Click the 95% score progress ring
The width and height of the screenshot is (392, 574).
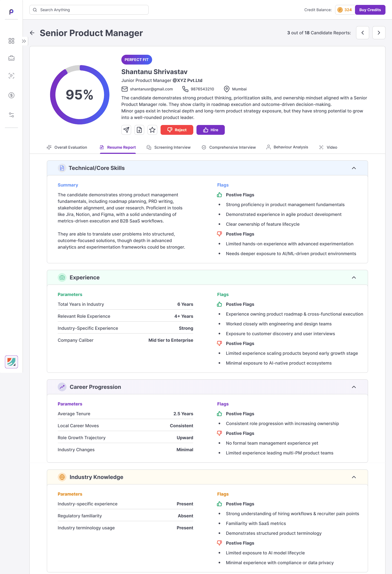point(80,95)
